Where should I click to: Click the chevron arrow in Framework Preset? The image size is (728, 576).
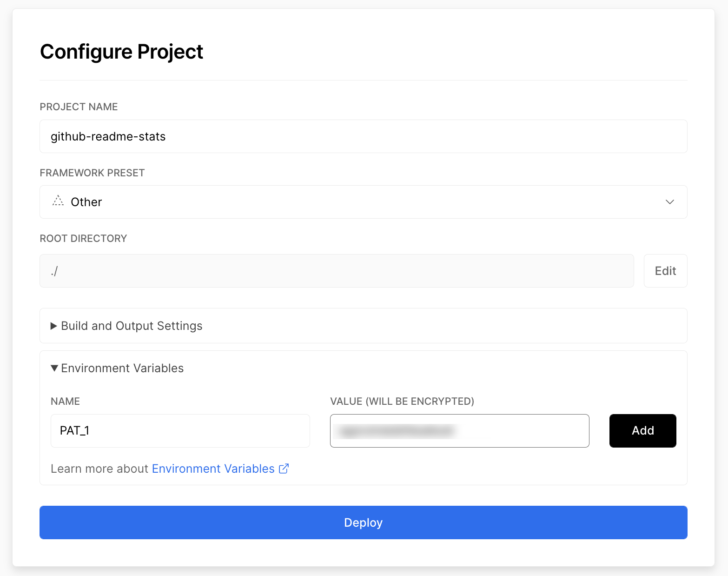click(x=669, y=202)
